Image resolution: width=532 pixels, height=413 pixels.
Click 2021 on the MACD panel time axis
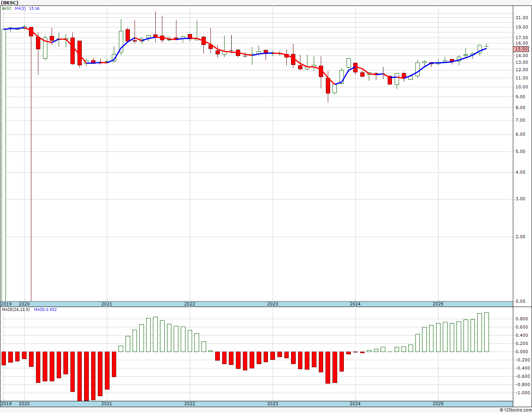click(x=107, y=404)
